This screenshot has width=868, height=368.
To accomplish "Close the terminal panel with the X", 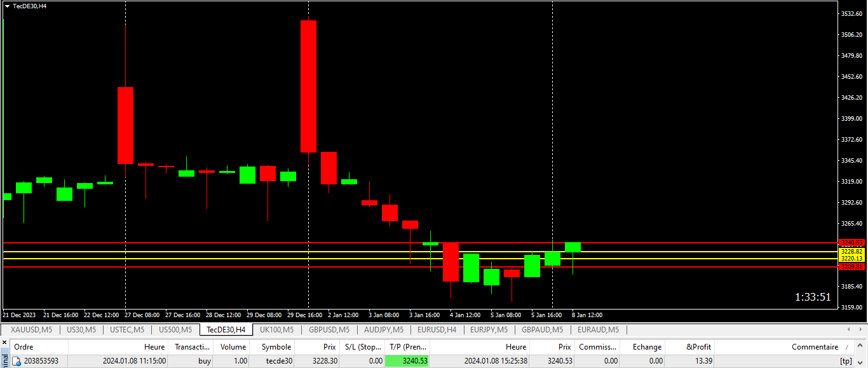I will click(4, 343).
